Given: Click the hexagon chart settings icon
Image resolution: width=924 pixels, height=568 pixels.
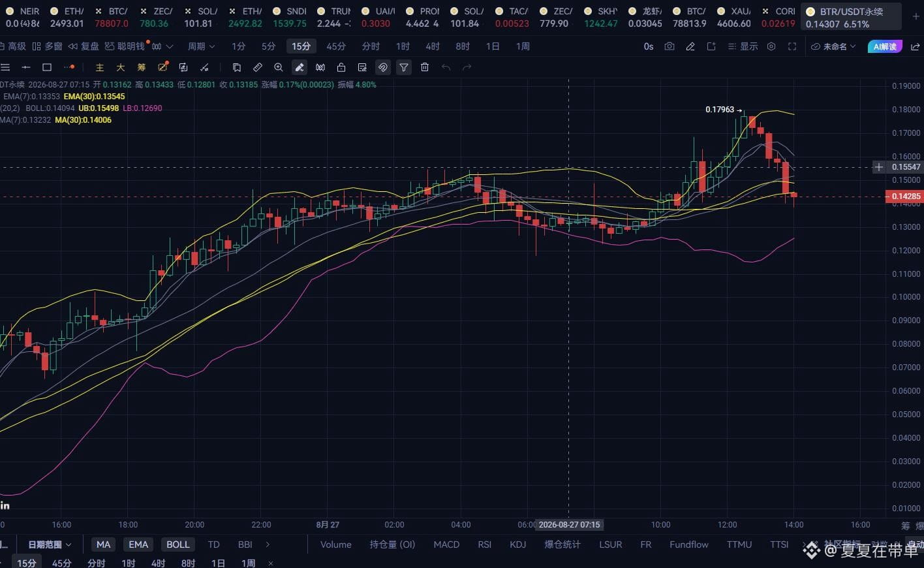Looking at the screenshot, I should point(771,46).
